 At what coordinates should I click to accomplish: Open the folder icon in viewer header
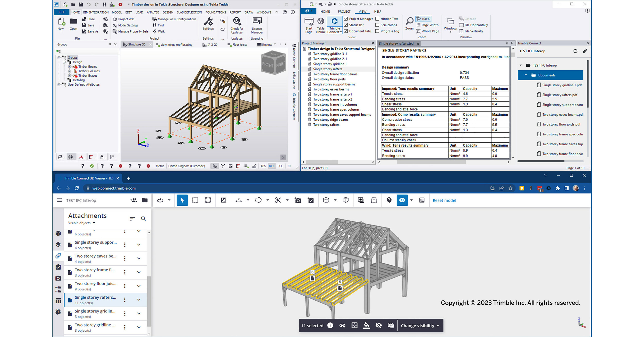(x=145, y=200)
